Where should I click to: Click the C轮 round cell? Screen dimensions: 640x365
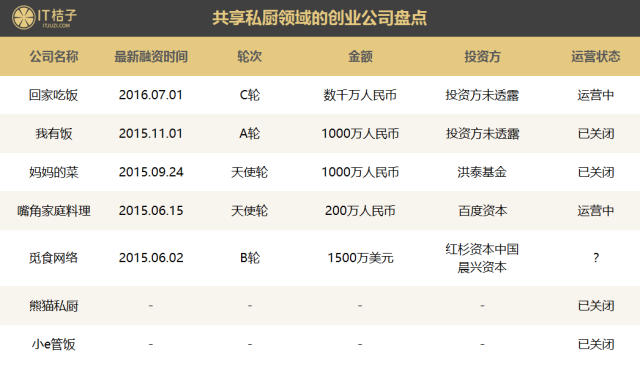[x=249, y=95]
